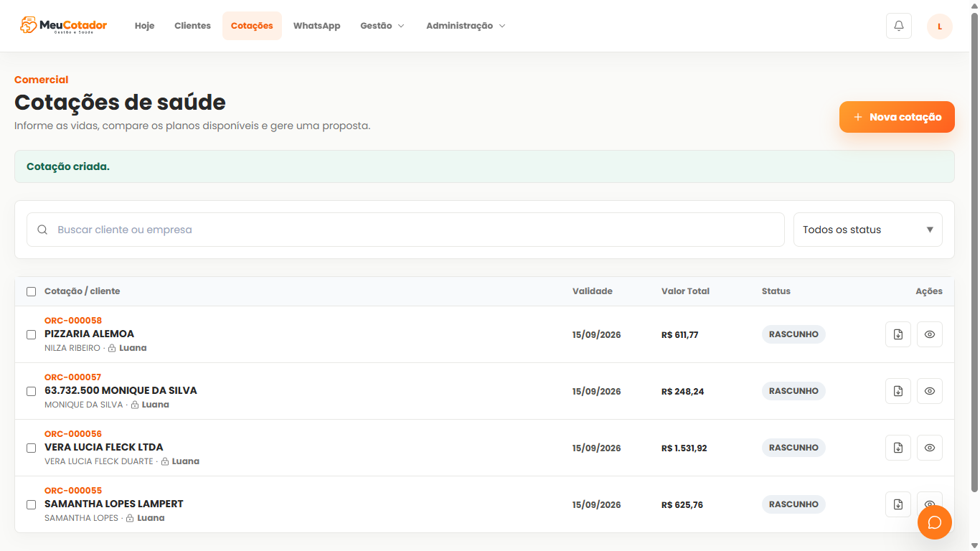The width and height of the screenshot is (980, 551).
Task: Download the VERA LUCIA FLECK LTDA quote file
Action: pos(898,448)
